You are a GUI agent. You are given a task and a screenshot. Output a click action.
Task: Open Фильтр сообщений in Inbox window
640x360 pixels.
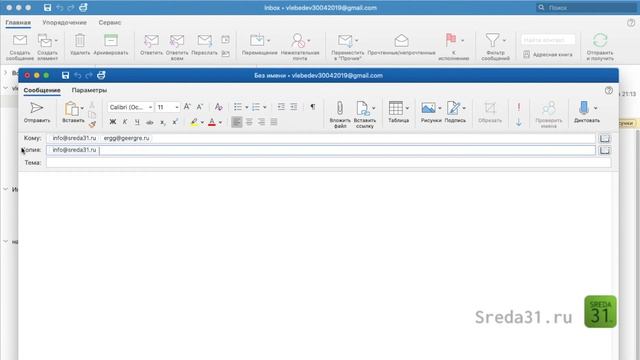(x=495, y=47)
